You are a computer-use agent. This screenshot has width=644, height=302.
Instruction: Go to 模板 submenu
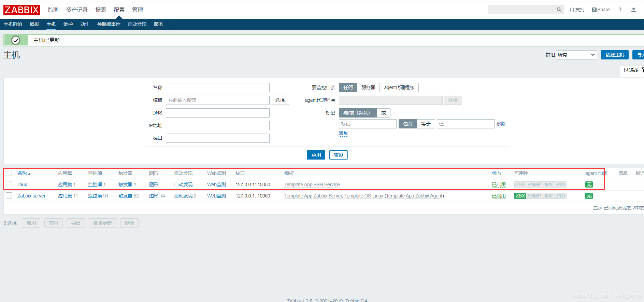pos(34,24)
